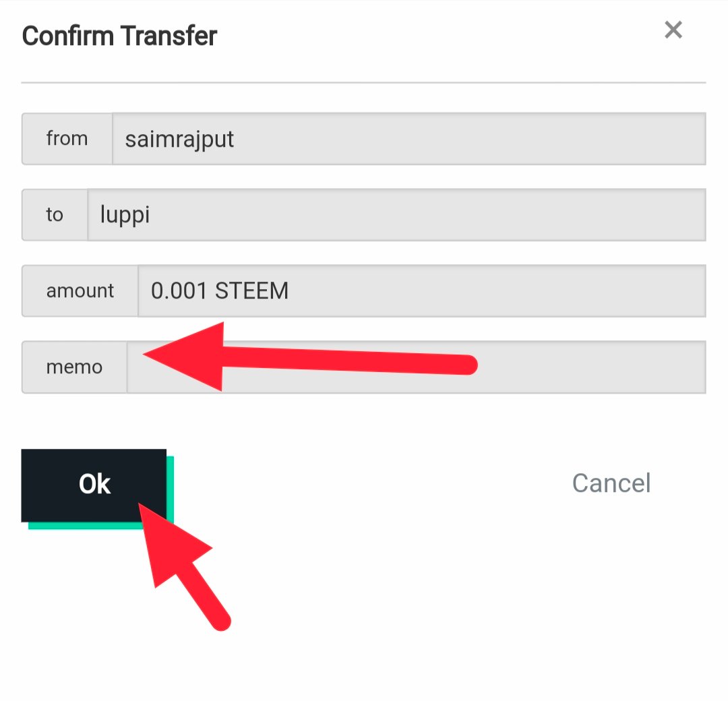Screen dimensions: 728x701
Task: Click the Confirm Transfer dialog title
Action: tap(119, 36)
